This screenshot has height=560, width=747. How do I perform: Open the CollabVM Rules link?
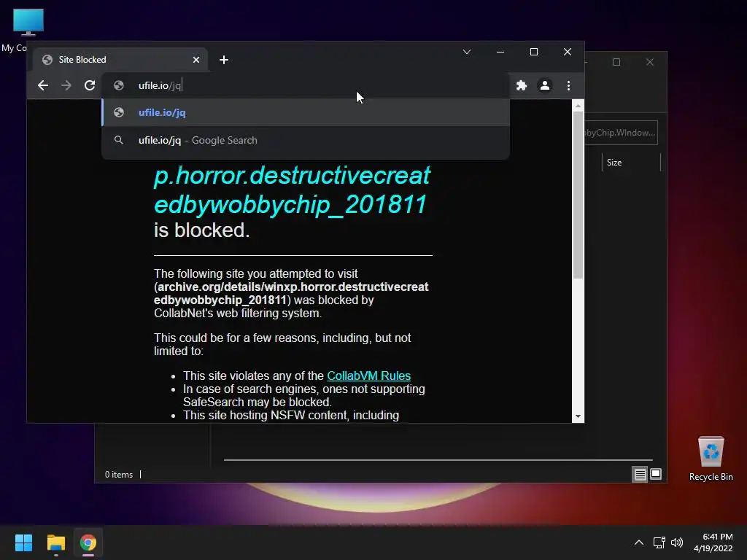point(368,376)
